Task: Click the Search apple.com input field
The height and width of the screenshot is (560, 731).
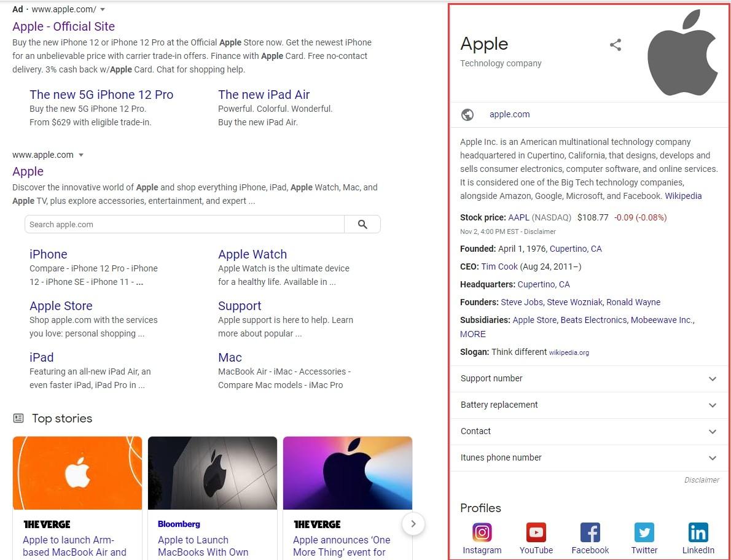Action: tap(185, 224)
